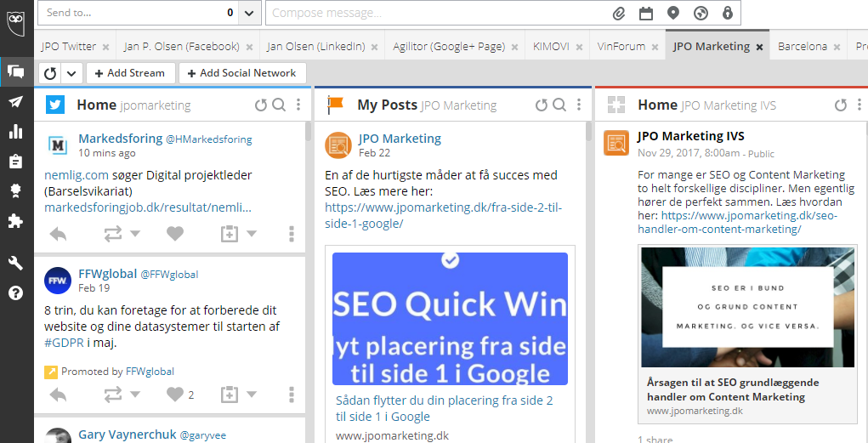Expand retweet options on the Markedsforing tweet
The image size is (868, 443).
pos(135,234)
